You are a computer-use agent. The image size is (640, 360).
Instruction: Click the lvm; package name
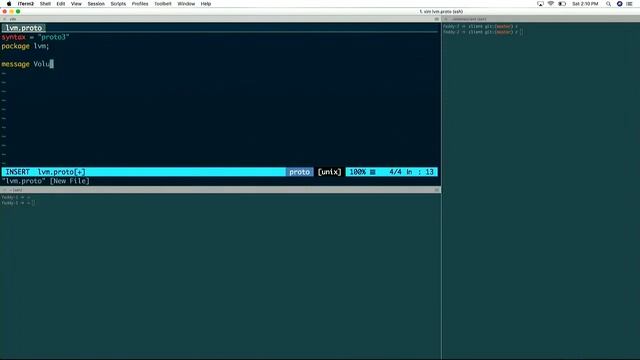pyautogui.click(x=41, y=46)
